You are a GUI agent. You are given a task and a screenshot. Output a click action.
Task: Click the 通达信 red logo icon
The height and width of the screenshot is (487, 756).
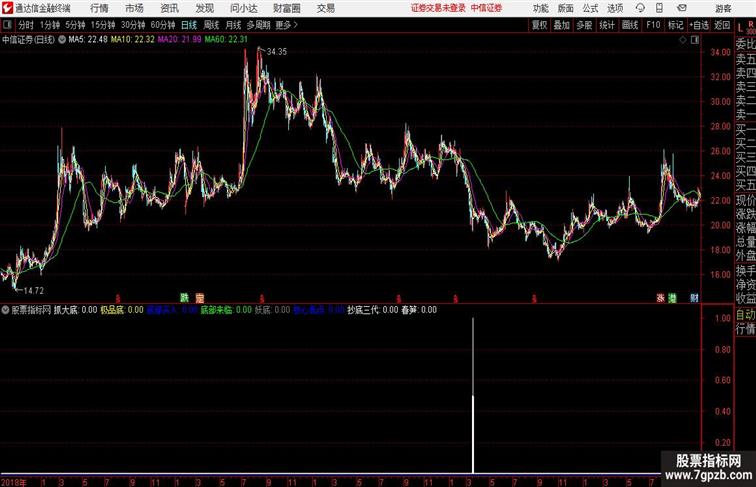coord(7,8)
